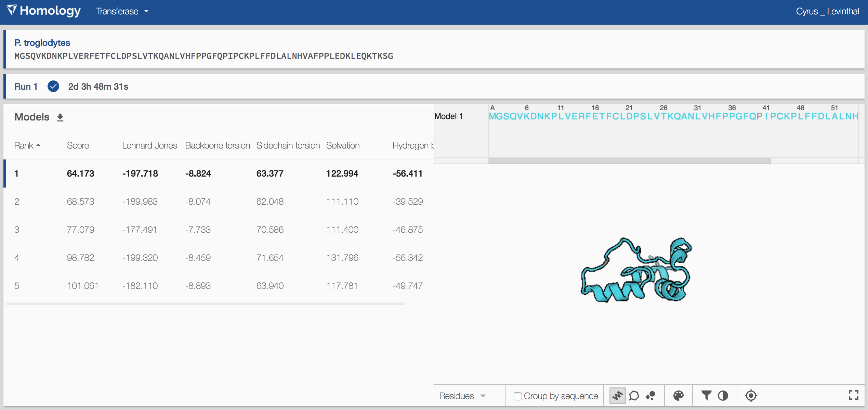Sort models by Score column

[x=78, y=145]
